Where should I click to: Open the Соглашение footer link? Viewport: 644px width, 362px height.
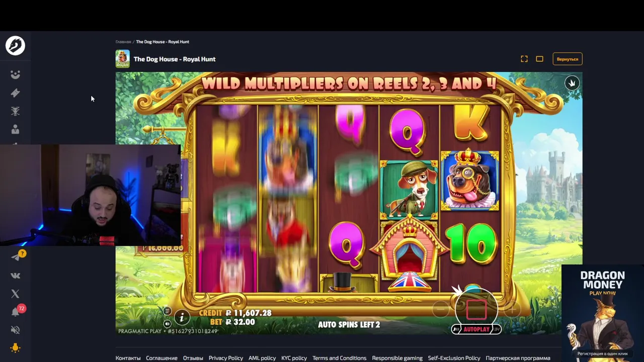[162, 358]
